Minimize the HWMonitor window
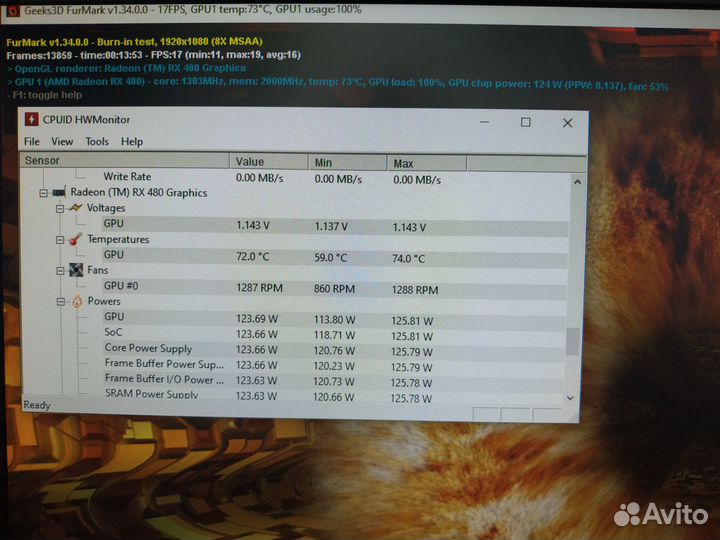This screenshot has height=540, width=720. coord(484,122)
